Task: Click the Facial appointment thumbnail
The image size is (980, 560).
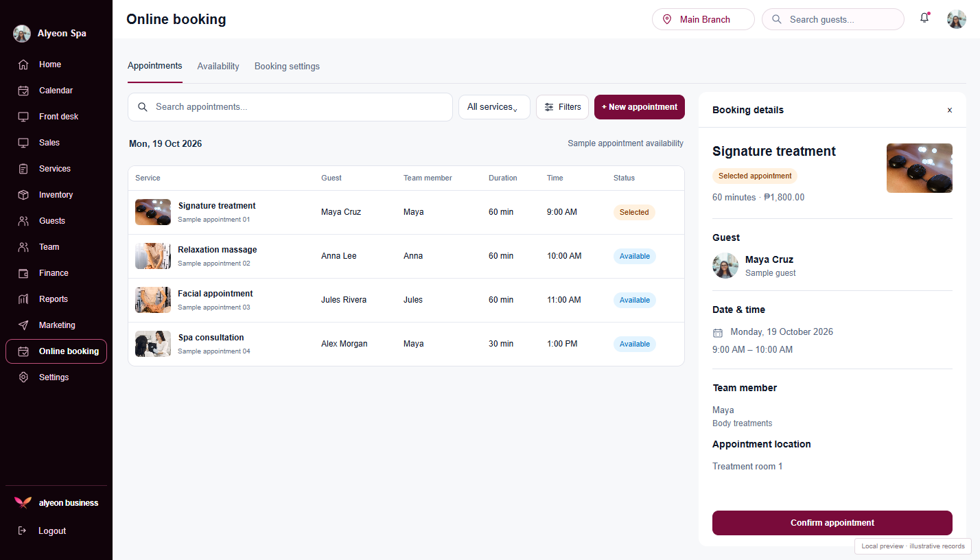Action: pyautogui.click(x=153, y=300)
